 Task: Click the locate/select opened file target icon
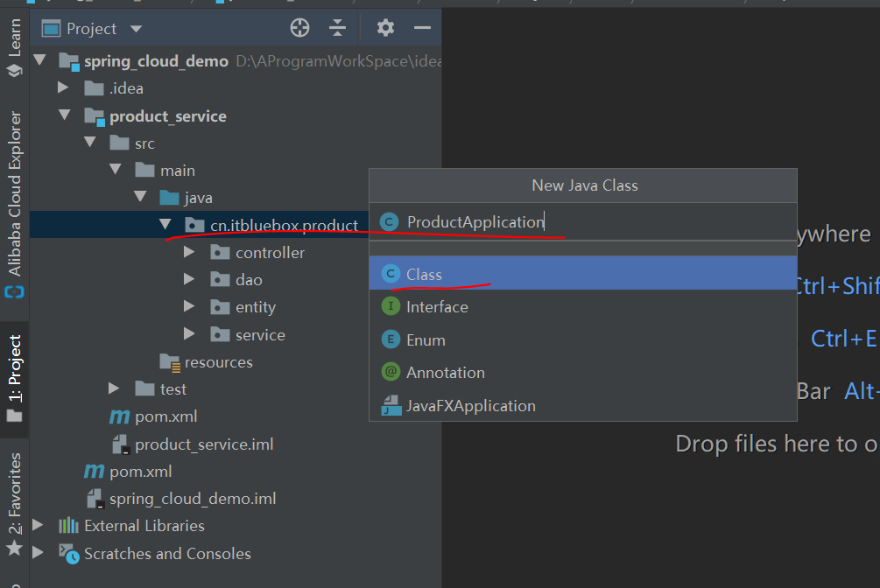[299, 28]
